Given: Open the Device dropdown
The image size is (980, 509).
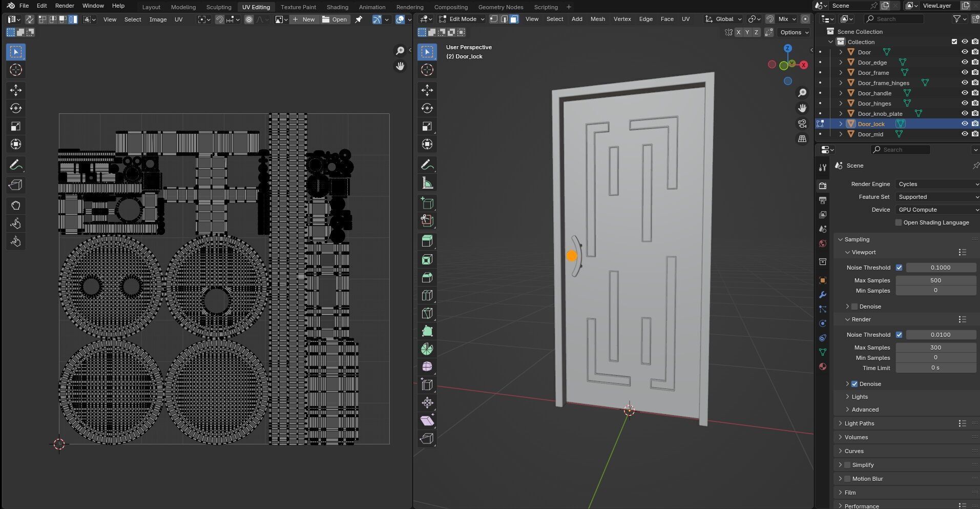Looking at the screenshot, I should (x=937, y=210).
